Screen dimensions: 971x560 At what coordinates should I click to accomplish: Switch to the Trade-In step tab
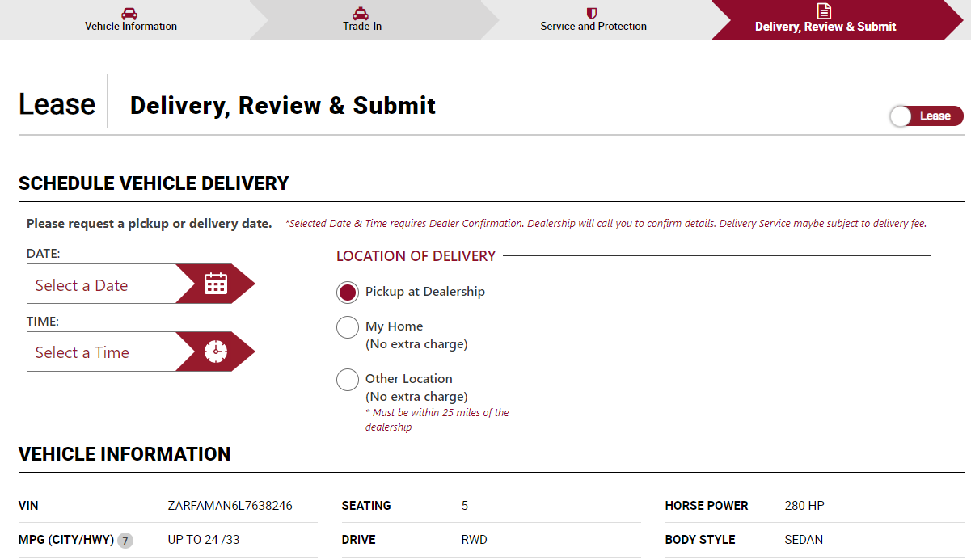point(362,27)
